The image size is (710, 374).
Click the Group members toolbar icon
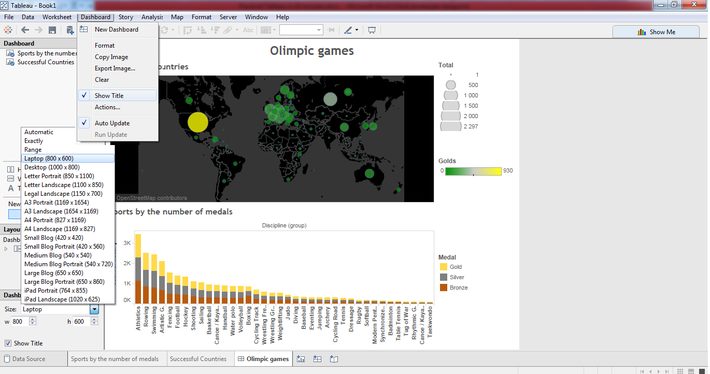tap(228, 30)
